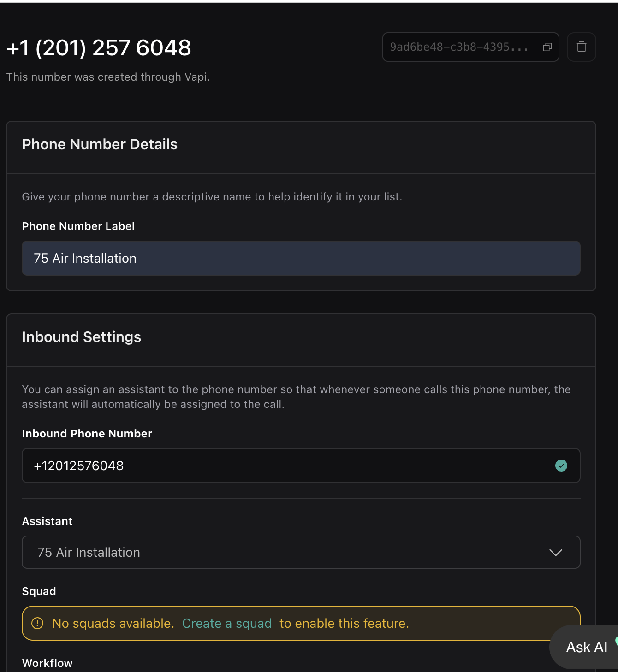
Task: Click the phone number heading +1 (201) 257 6048
Action: (98, 47)
